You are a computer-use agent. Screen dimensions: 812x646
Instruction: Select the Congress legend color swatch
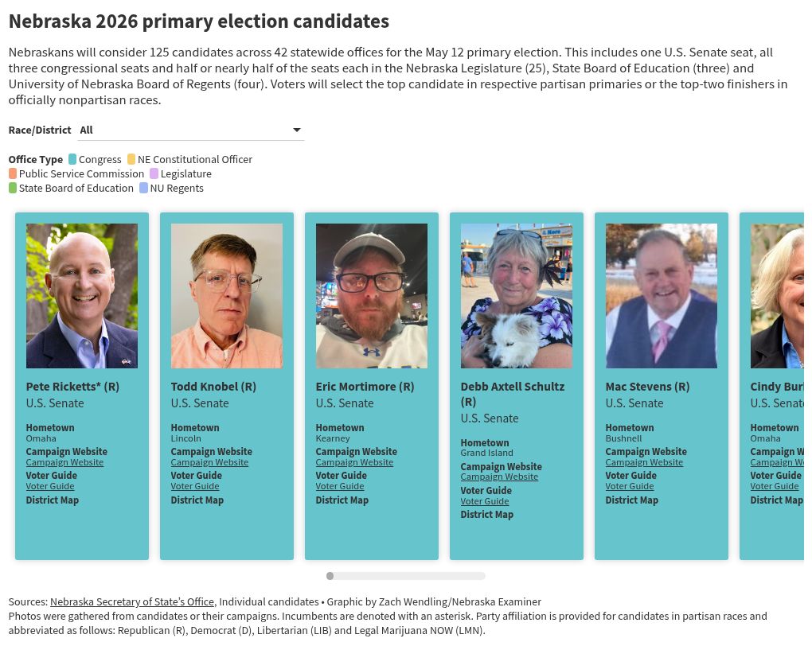[x=72, y=159]
